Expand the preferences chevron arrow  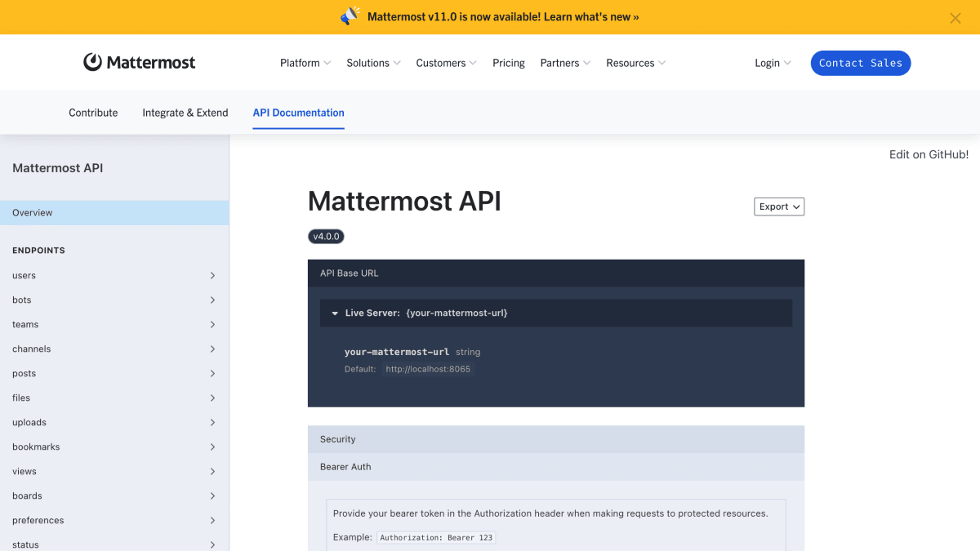pyautogui.click(x=212, y=521)
